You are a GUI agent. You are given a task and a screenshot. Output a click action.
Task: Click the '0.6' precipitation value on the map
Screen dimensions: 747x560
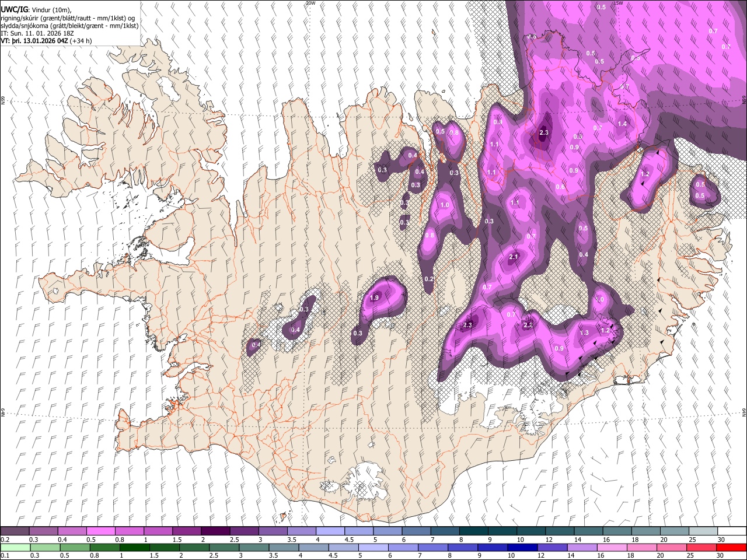pos(560,187)
